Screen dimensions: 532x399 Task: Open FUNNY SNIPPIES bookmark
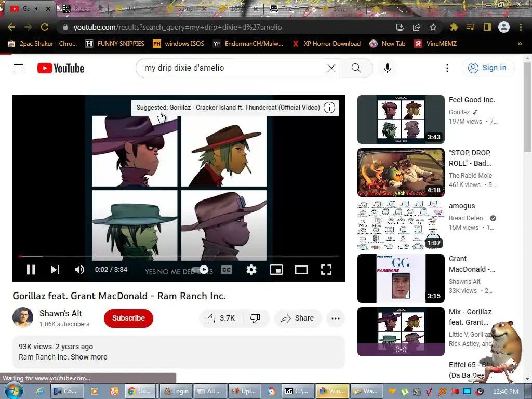click(x=115, y=44)
